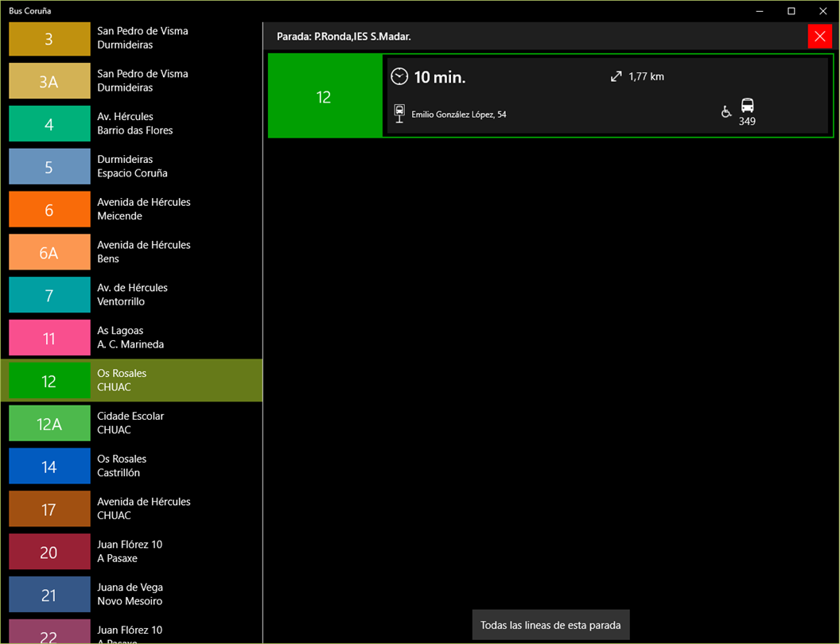Select line 3A tile
Image resolution: width=840 pixels, height=644 pixels.
(49, 81)
